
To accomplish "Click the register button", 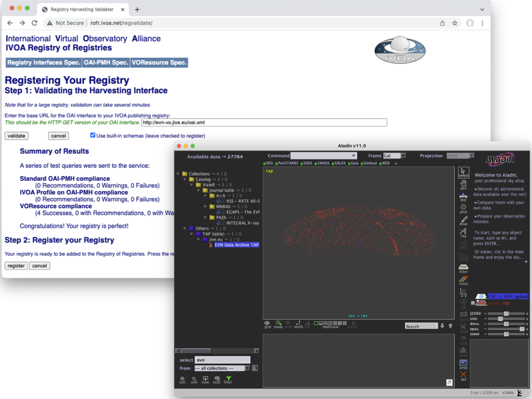I will [16, 265].
